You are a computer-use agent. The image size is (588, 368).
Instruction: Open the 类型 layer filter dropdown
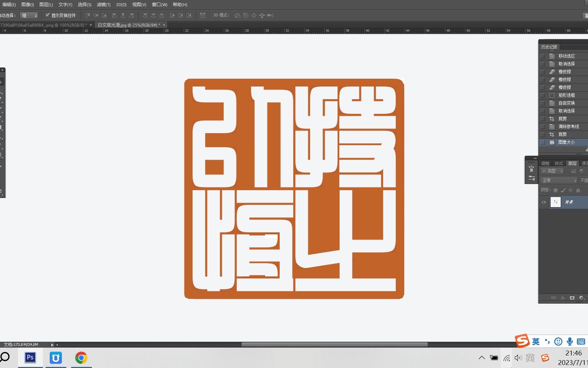(552, 171)
